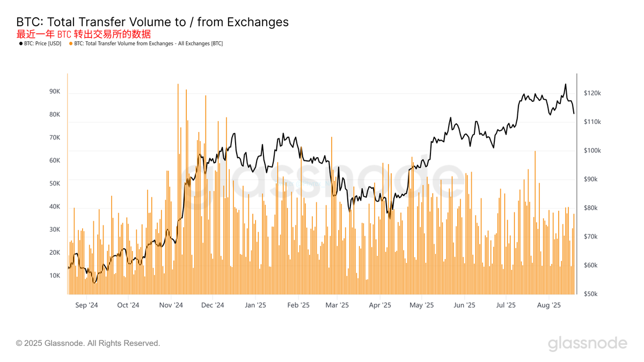Click the 10K left axis label
The image size is (644, 362).
coord(55,276)
